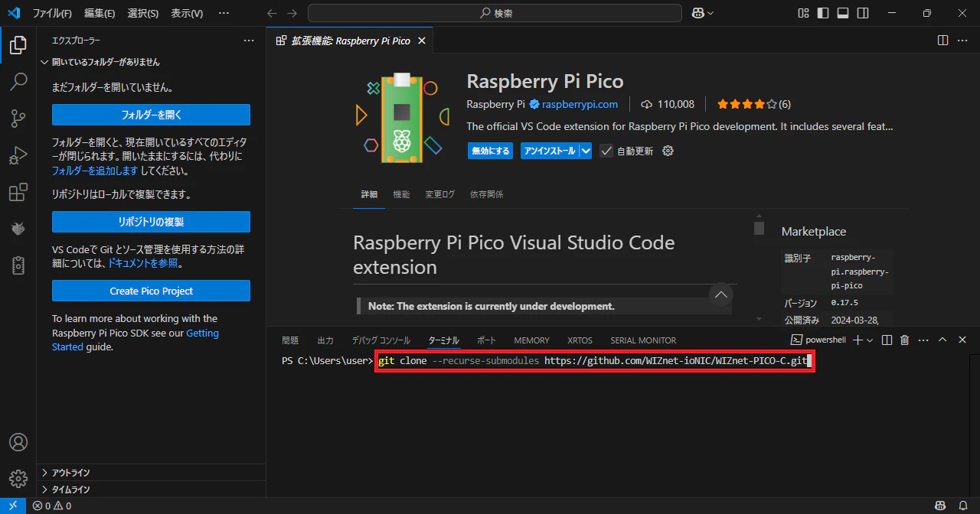Open the Copilot dropdown chevron in title bar

point(710,13)
